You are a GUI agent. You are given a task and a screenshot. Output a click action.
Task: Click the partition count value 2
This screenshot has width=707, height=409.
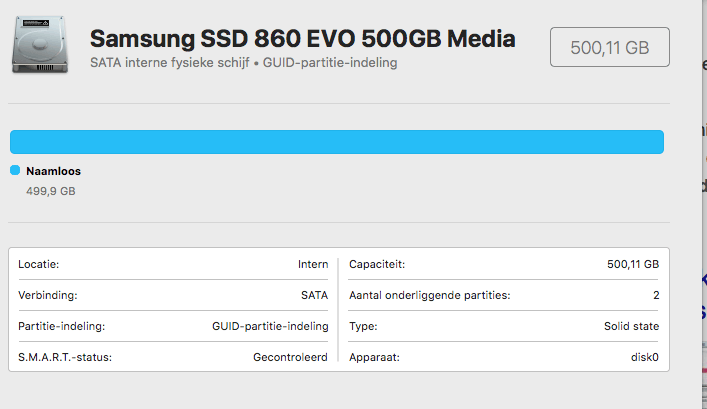656,295
